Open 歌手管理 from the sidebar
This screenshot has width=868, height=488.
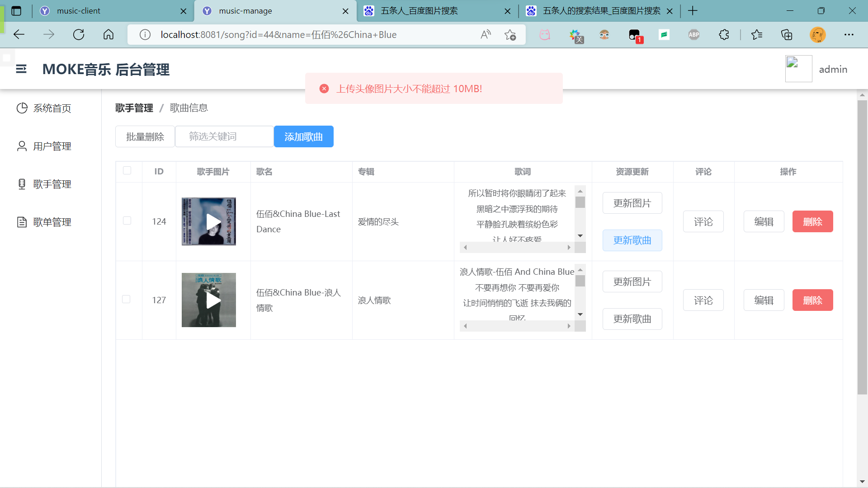[x=52, y=184]
